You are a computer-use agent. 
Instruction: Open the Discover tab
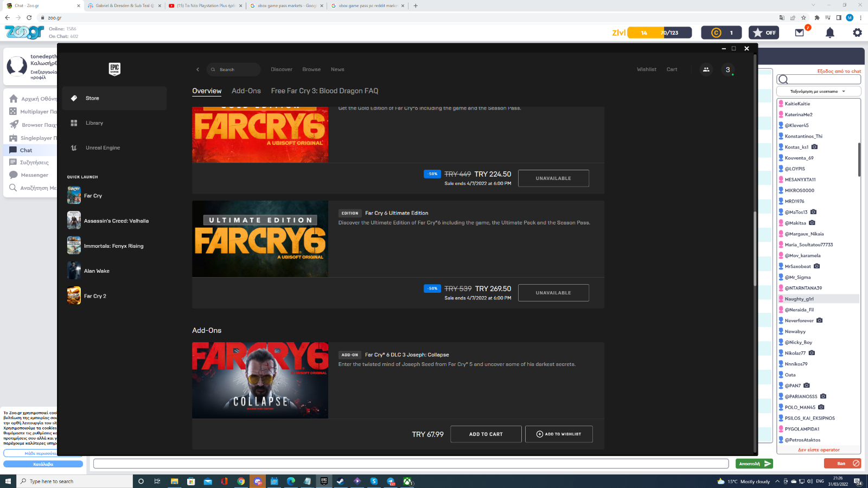tap(282, 69)
